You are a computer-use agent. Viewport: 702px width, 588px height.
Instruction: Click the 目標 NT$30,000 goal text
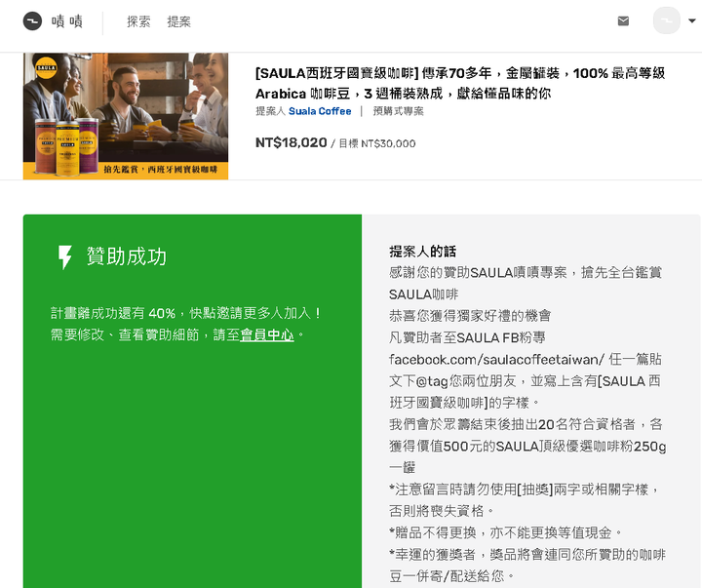377,143
